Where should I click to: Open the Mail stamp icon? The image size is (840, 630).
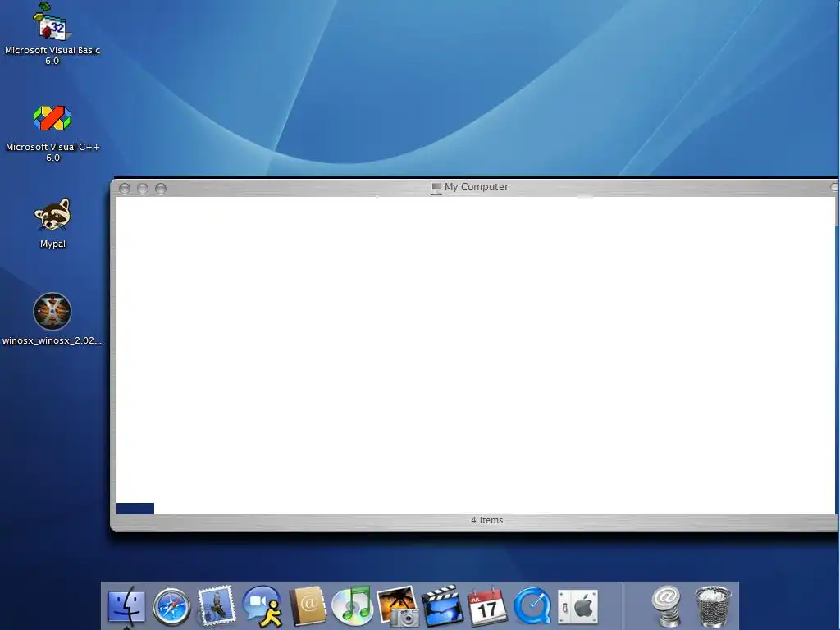coord(217,605)
